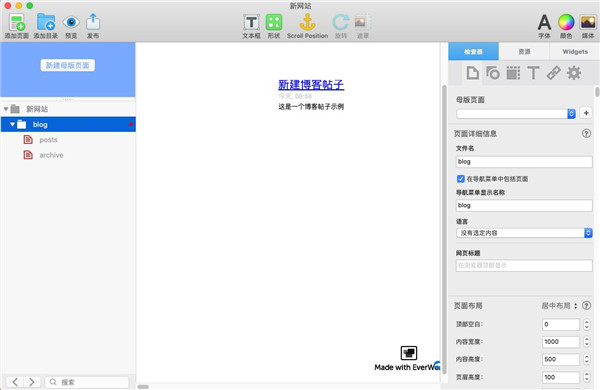The height and width of the screenshot is (390, 600).
Task: Click the back navigation arrow button
Action: click(x=15, y=382)
